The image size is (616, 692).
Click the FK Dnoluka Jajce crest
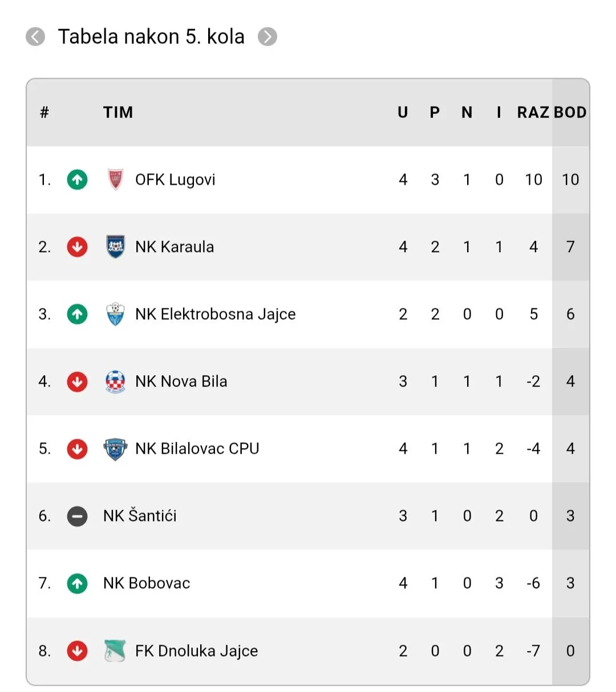point(115,650)
